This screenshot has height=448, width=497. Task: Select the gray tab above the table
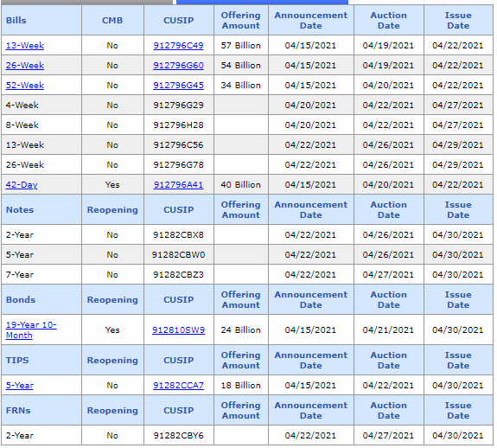[x=86, y=2]
